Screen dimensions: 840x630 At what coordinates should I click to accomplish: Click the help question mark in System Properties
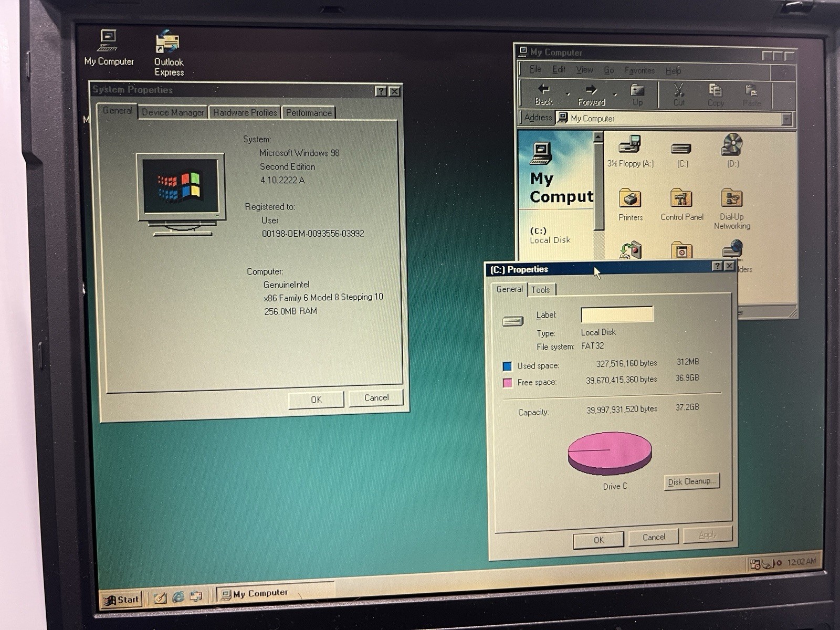(x=381, y=91)
